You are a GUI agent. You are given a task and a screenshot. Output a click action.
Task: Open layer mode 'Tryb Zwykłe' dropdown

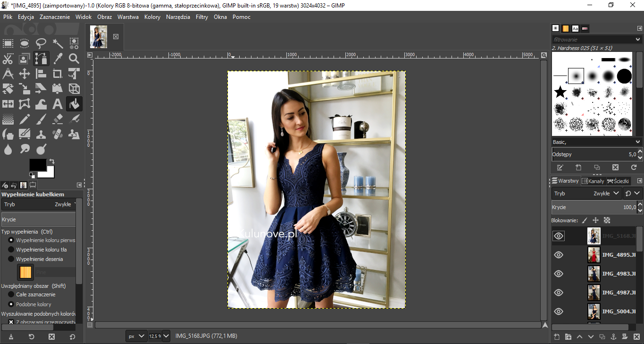586,193
